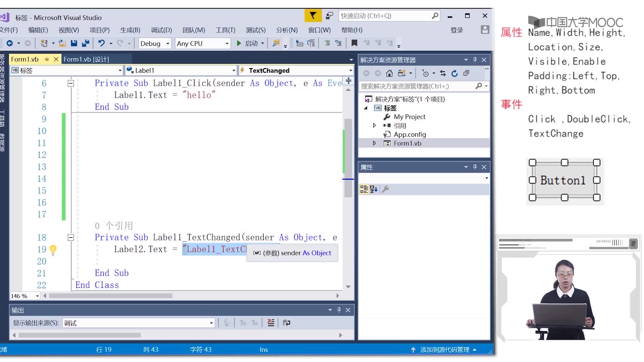Uncomment the selected lines
644x362 pixels.
click(339, 43)
